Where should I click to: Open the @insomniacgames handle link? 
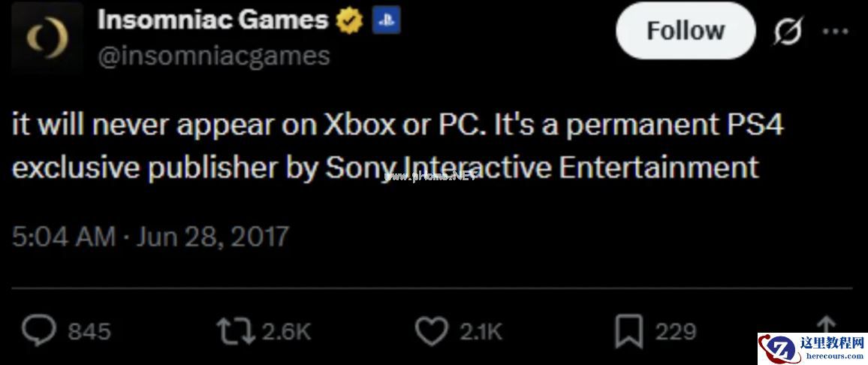pyautogui.click(x=214, y=56)
